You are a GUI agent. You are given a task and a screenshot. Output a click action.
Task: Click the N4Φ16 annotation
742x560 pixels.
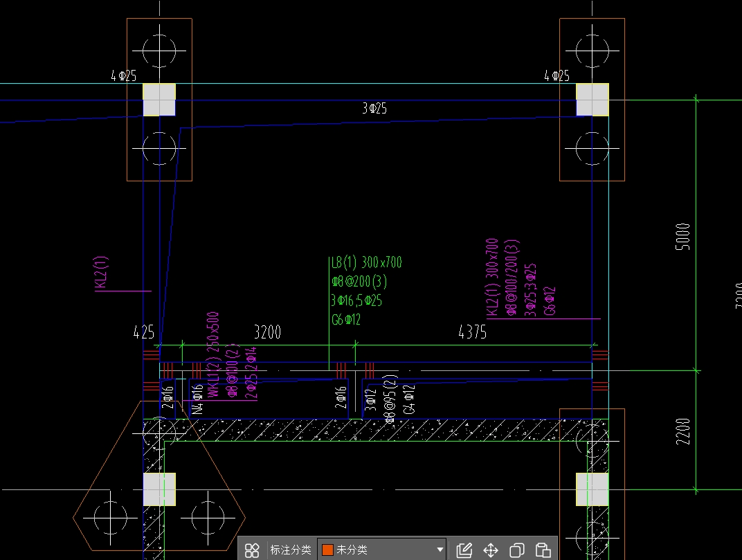coord(197,399)
